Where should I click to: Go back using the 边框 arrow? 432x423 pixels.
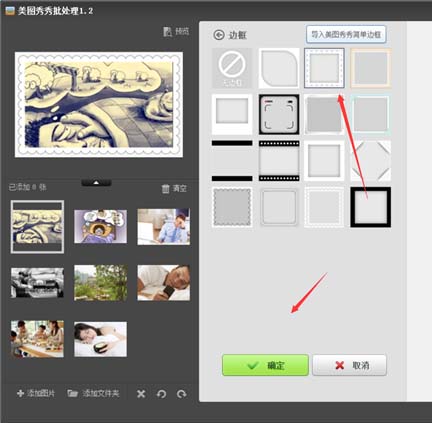[219, 35]
